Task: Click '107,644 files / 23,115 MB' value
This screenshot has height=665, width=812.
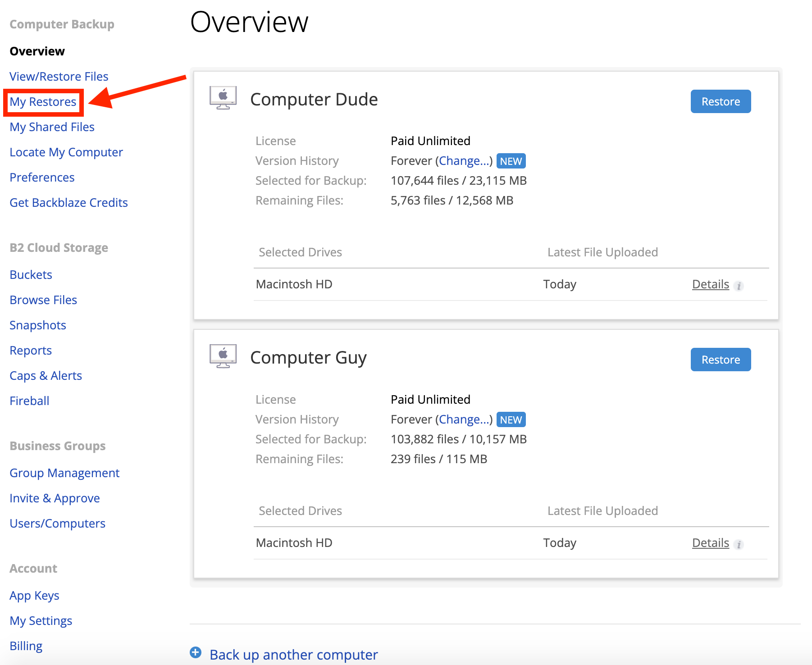Action: click(459, 181)
